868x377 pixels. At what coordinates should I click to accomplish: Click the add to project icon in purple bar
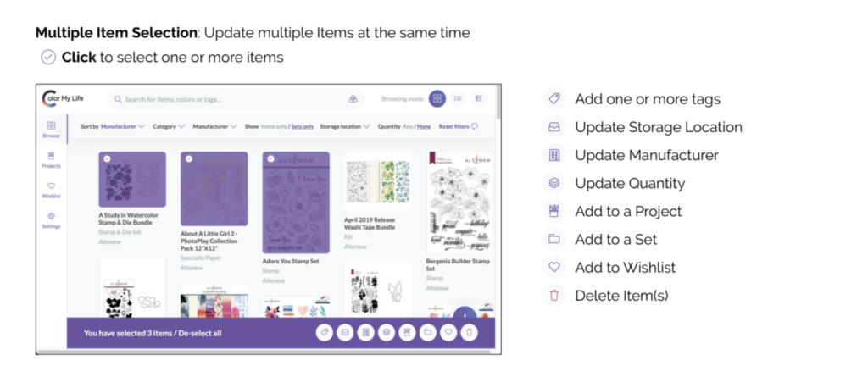pyautogui.click(x=407, y=333)
